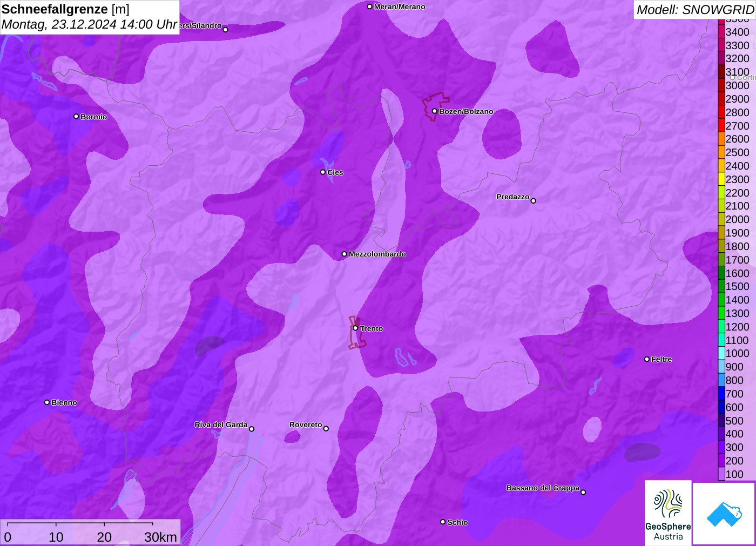Select the 100 light purple legend swatch
This screenshot has width=756, height=546.
point(721,474)
